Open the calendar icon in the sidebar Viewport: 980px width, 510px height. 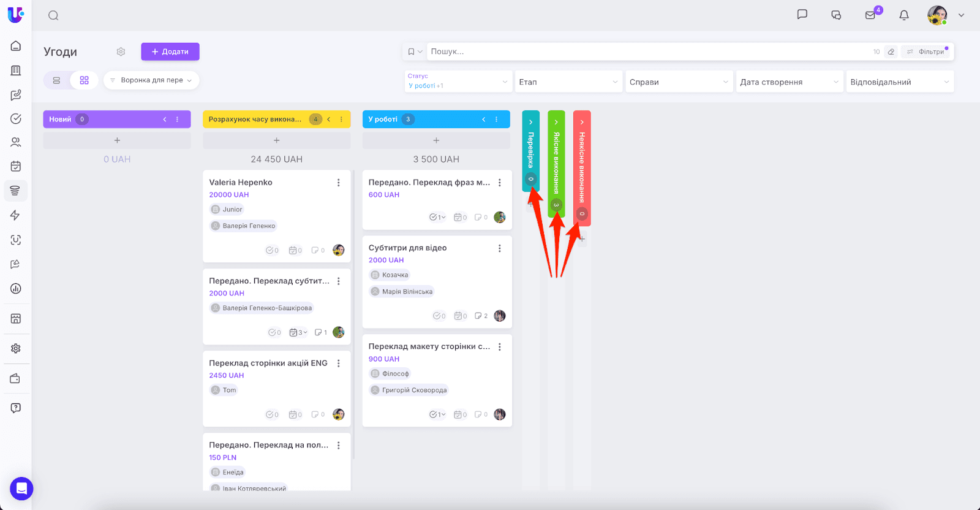(x=16, y=166)
